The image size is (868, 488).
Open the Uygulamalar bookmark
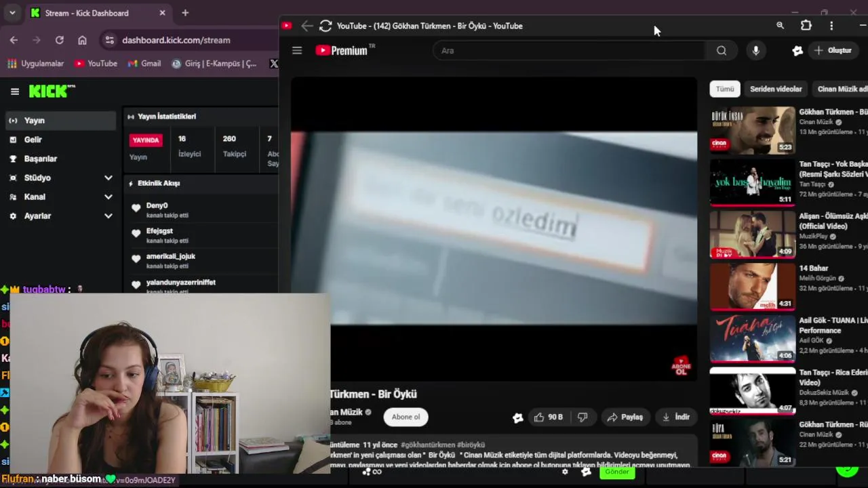pyautogui.click(x=36, y=64)
